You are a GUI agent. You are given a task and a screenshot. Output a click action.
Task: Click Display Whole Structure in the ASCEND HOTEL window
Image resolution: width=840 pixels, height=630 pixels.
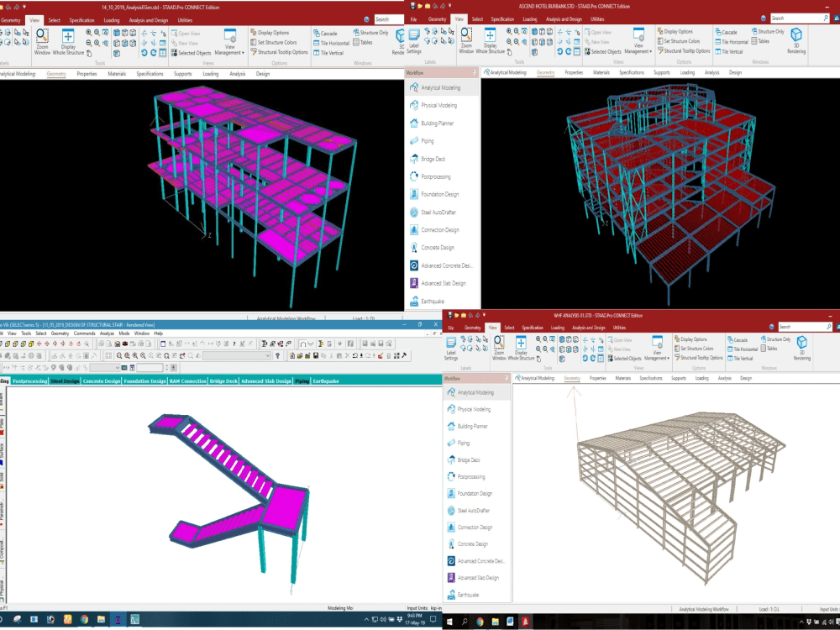pos(490,40)
